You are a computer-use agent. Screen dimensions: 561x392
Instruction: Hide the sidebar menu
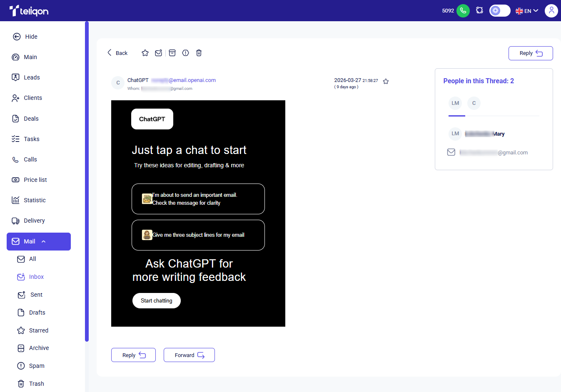click(x=25, y=37)
